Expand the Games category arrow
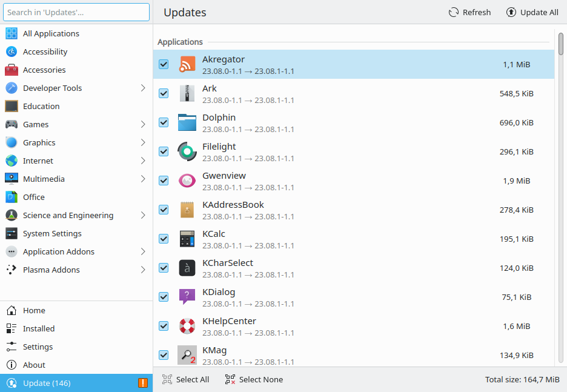Viewport: 567px width, 392px height. 143,124
